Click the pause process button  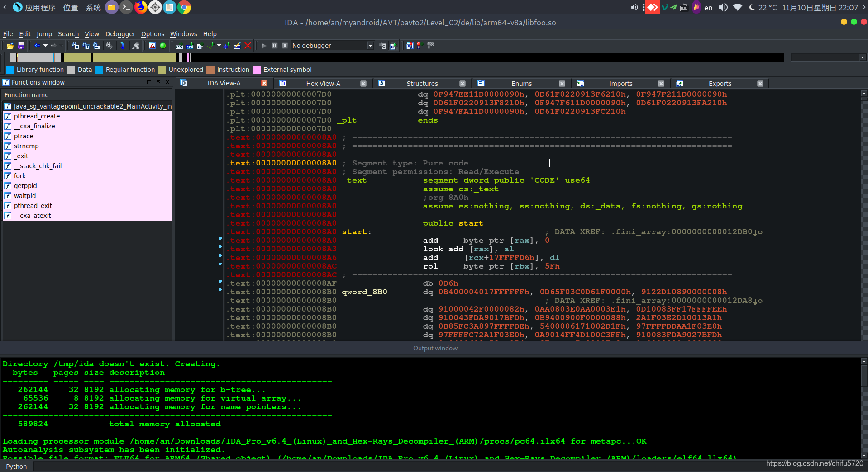275,46
